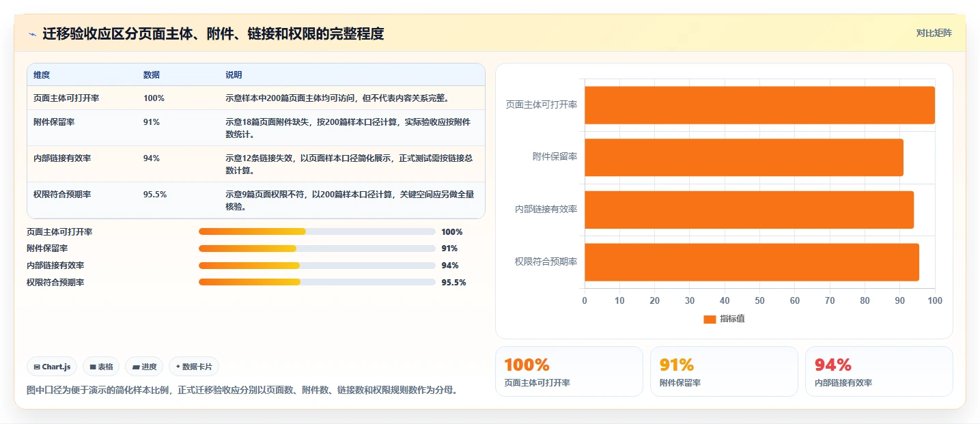Select the 数据卡片 tag chip

(x=194, y=367)
